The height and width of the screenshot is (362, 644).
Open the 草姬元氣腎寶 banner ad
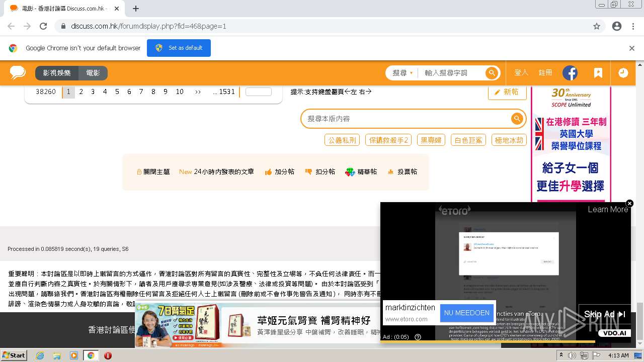(x=258, y=325)
